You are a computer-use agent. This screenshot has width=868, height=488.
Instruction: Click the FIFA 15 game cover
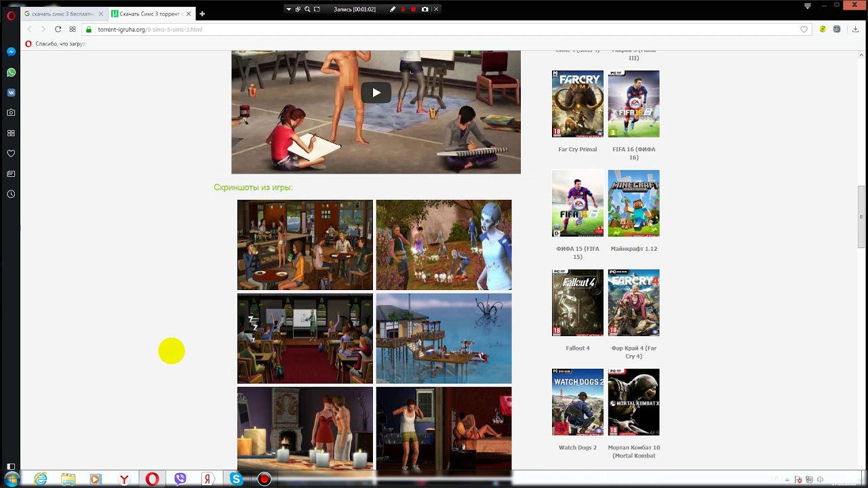point(578,203)
